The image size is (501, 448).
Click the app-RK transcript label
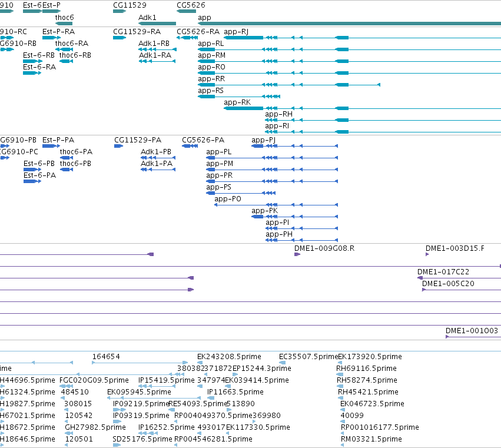tap(237, 103)
